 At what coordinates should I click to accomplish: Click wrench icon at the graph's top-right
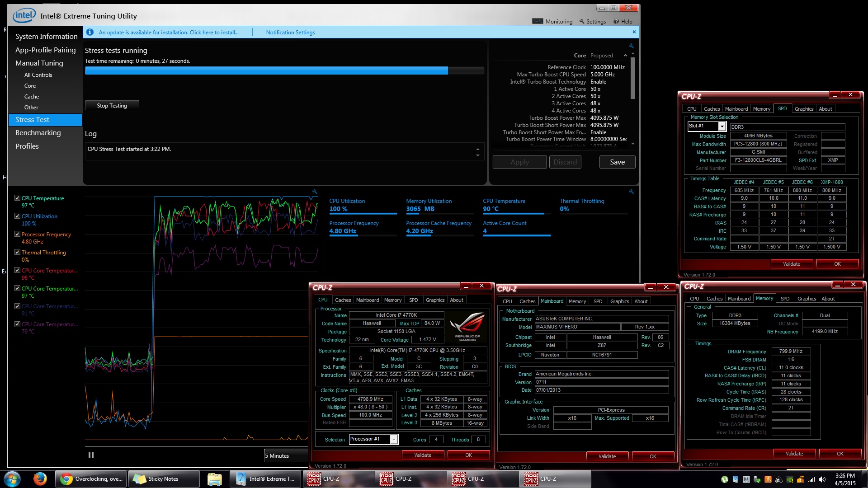[x=315, y=192]
